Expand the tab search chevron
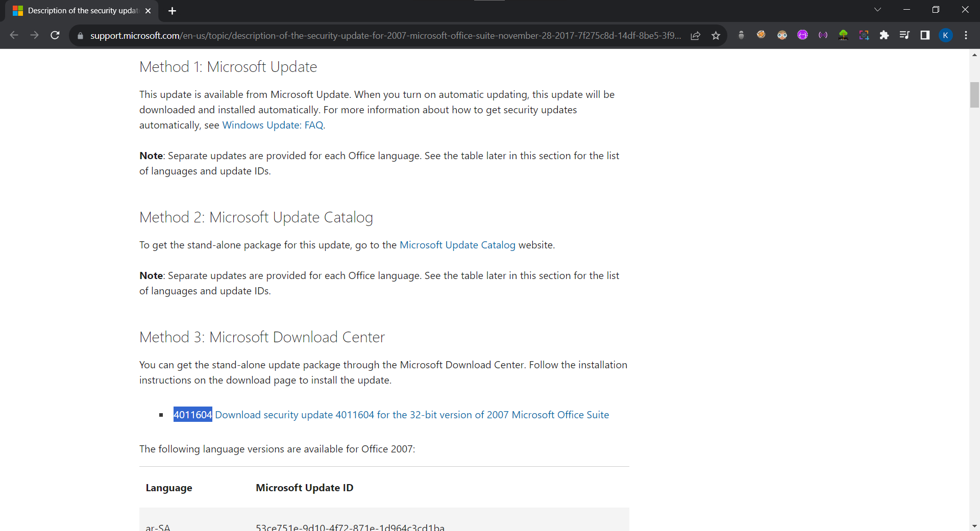980x531 pixels. [877, 10]
